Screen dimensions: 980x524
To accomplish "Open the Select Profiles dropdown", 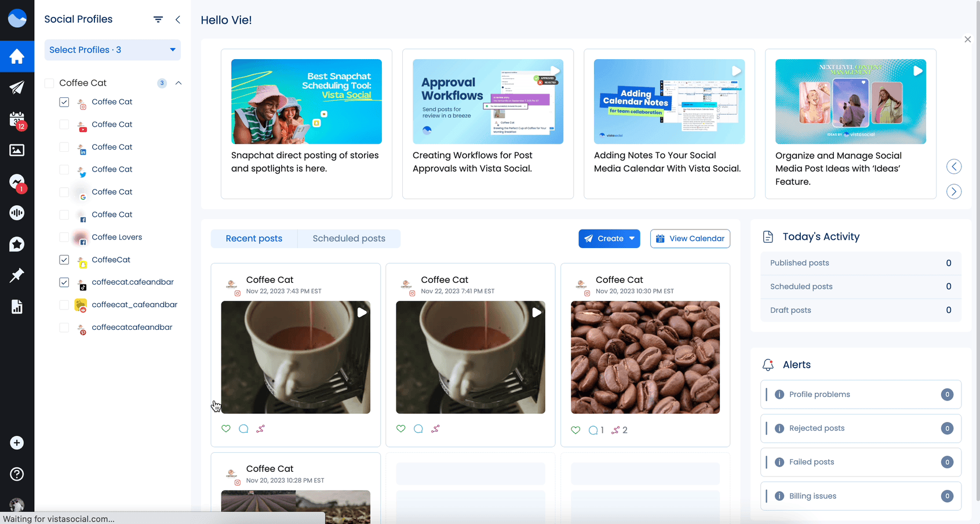I will click(112, 50).
